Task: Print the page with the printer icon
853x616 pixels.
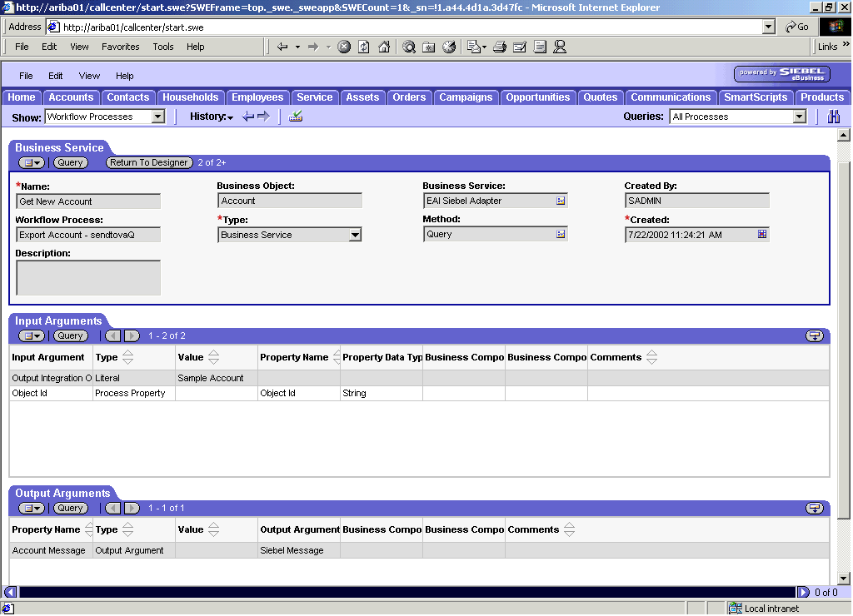Action: 500,47
